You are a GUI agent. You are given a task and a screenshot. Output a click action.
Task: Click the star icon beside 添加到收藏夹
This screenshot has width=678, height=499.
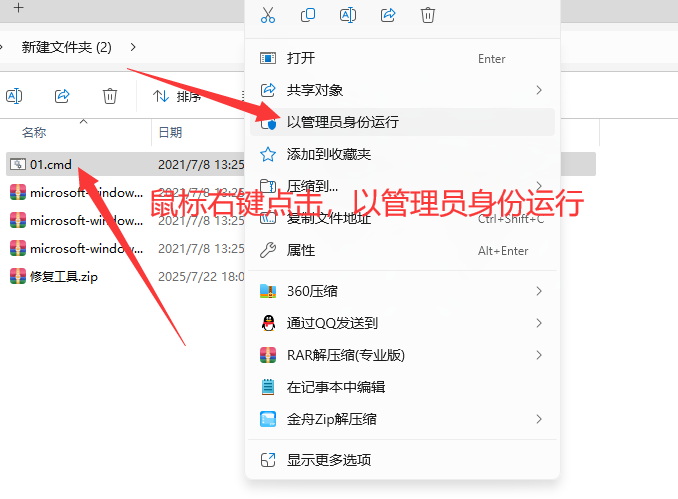268,154
